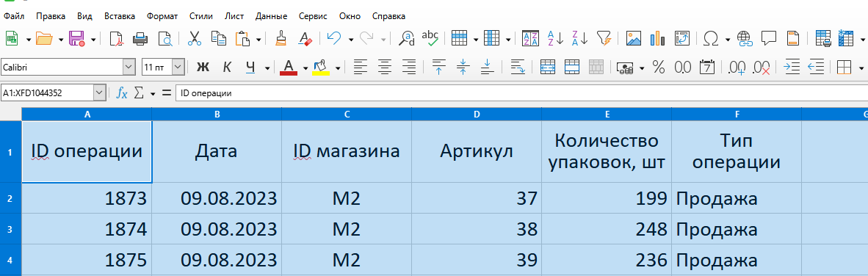Click the Insert columns icon
The height and width of the screenshot is (276, 868).
(x=491, y=38)
